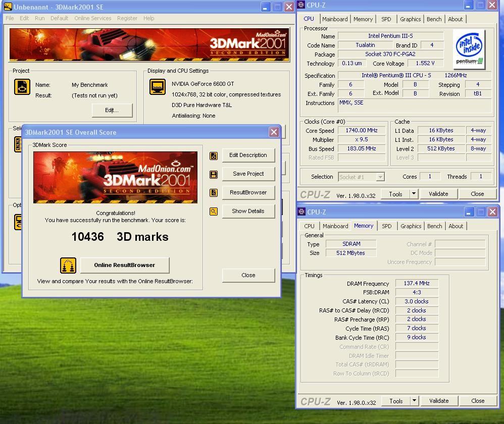Image resolution: width=504 pixels, height=424 pixels.
Task: Open the Help menu in 3DMark2001
Action: [x=148, y=18]
